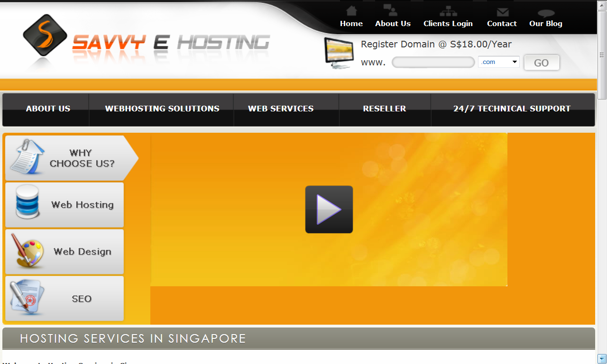607x364 pixels.
Task: Open the ABOUT US main menu item
Action: click(x=48, y=109)
